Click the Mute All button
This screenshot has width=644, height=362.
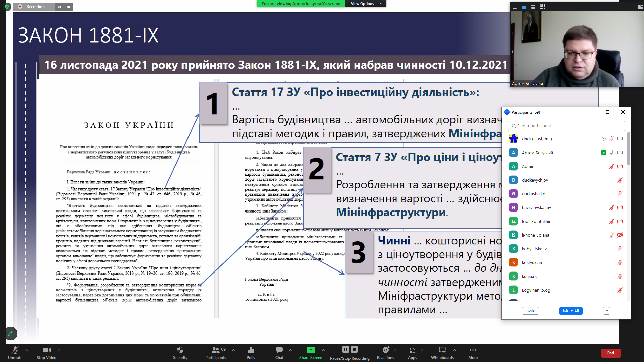coord(571,311)
